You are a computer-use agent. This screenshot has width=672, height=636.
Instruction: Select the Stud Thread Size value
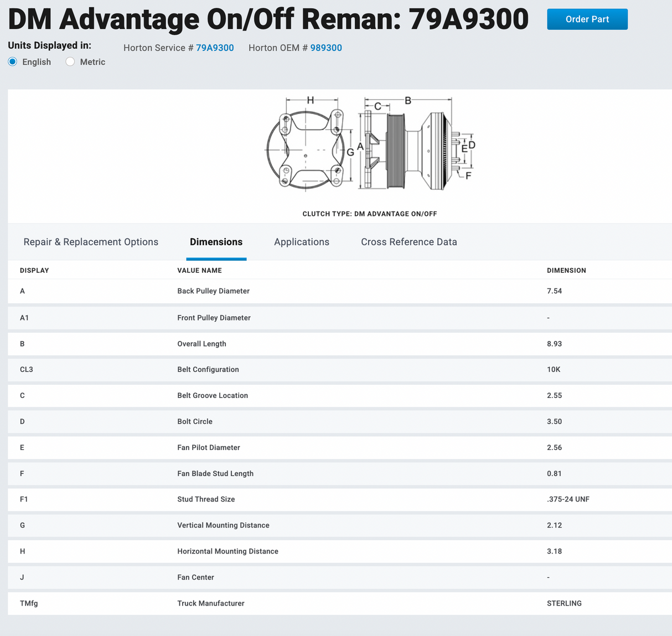pyautogui.click(x=568, y=499)
